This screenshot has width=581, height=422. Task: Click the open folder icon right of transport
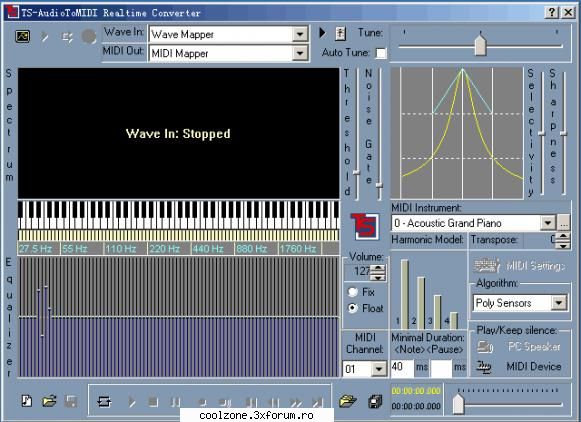[x=348, y=401]
